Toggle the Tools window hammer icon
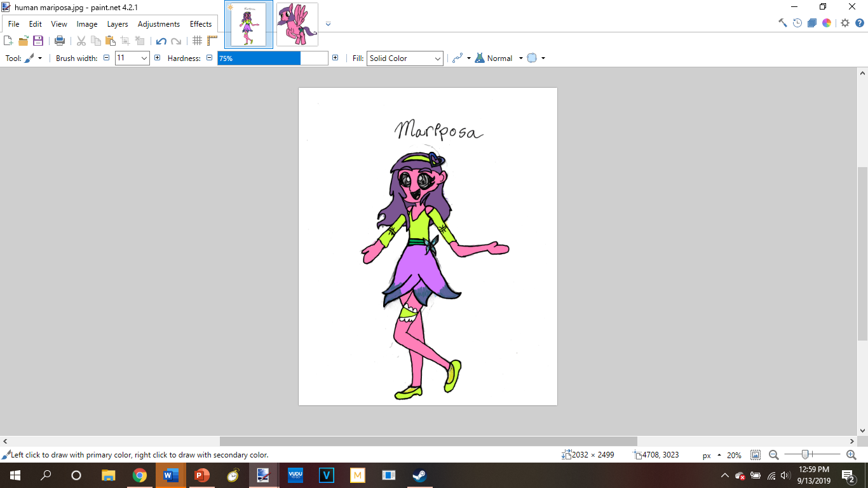Viewport: 868px width, 488px height. pos(783,23)
